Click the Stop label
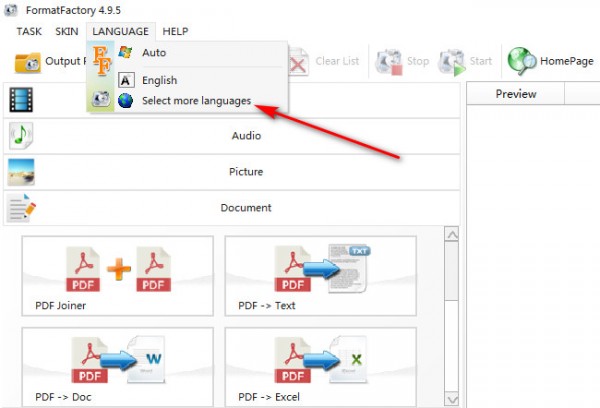The width and height of the screenshot is (600, 408). 418,61
